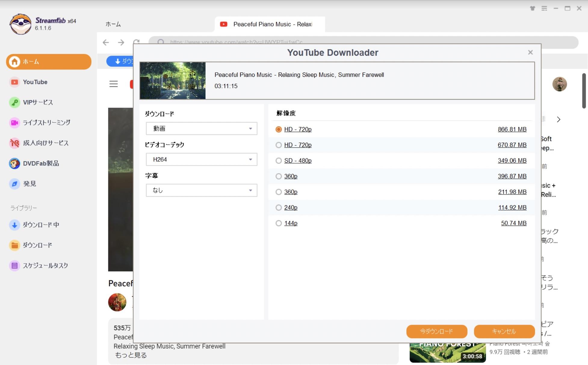The height and width of the screenshot is (365, 588).
Task: Click the 50.74 MB size link
Action: pos(514,223)
